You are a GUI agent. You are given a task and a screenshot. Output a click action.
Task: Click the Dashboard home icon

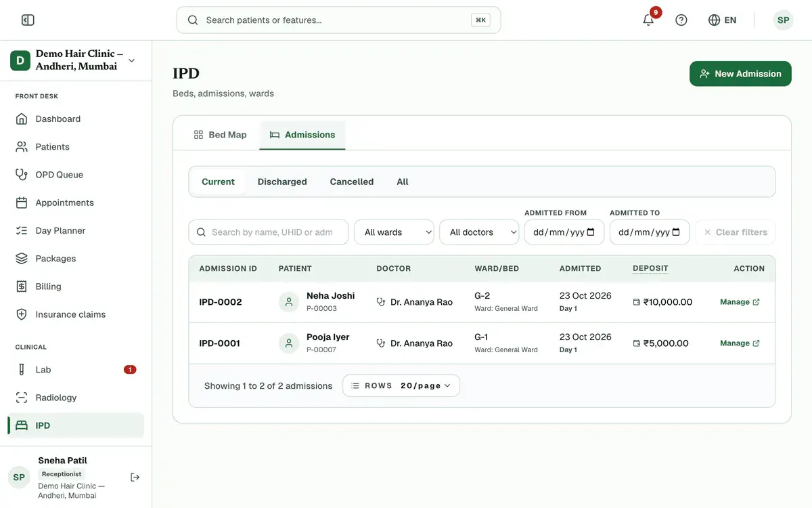click(x=22, y=119)
